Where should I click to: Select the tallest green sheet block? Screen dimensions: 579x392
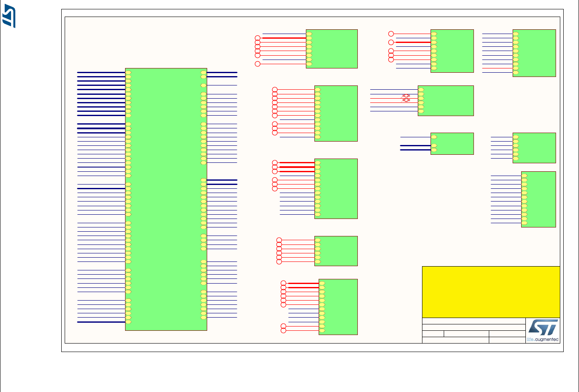click(166, 199)
